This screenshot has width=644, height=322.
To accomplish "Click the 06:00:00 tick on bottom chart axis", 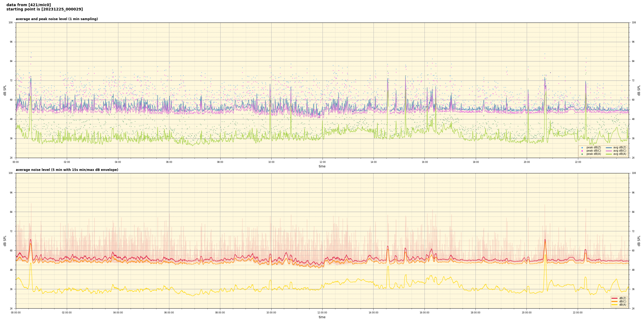I will tap(169, 313).
